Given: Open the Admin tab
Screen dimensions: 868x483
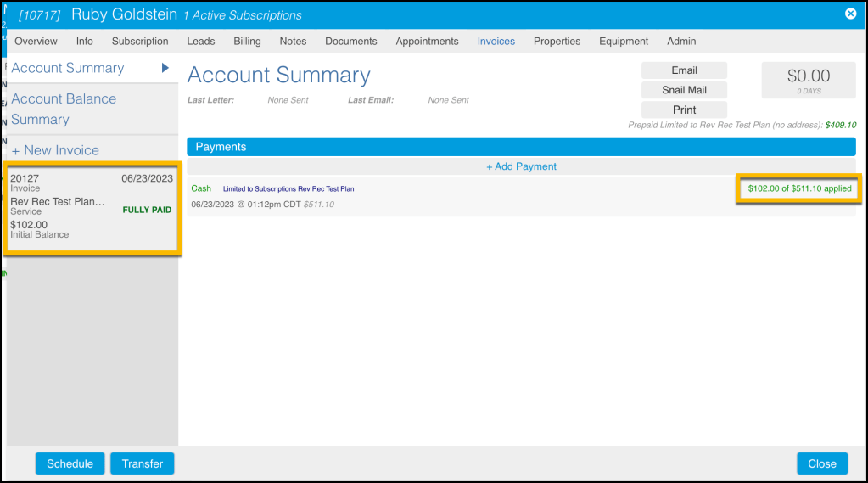Looking at the screenshot, I should (681, 41).
